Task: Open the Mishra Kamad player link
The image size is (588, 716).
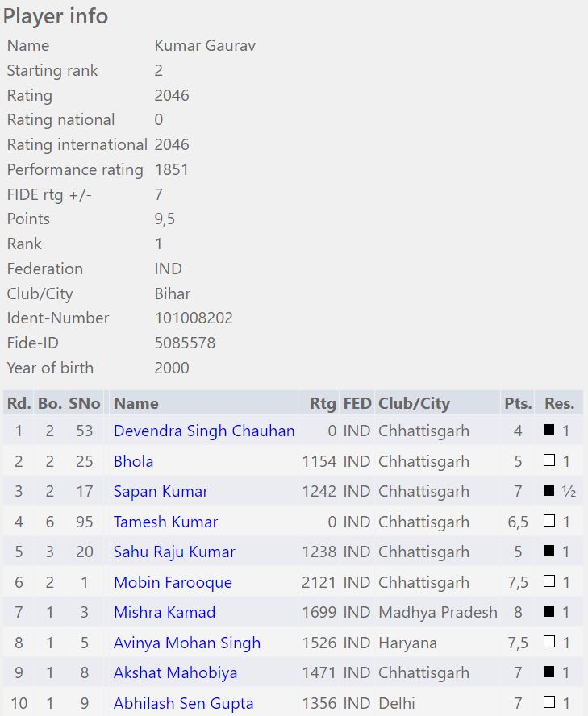Action: 165,612
